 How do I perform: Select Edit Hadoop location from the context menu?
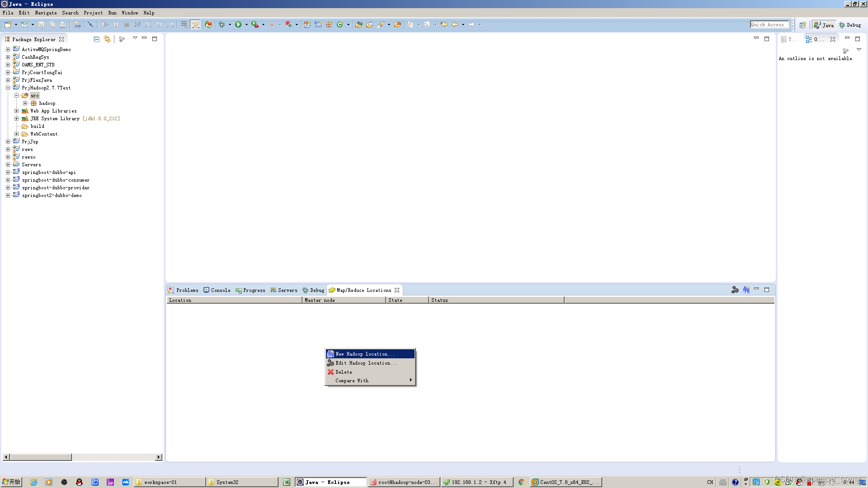(x=366, y=363)
